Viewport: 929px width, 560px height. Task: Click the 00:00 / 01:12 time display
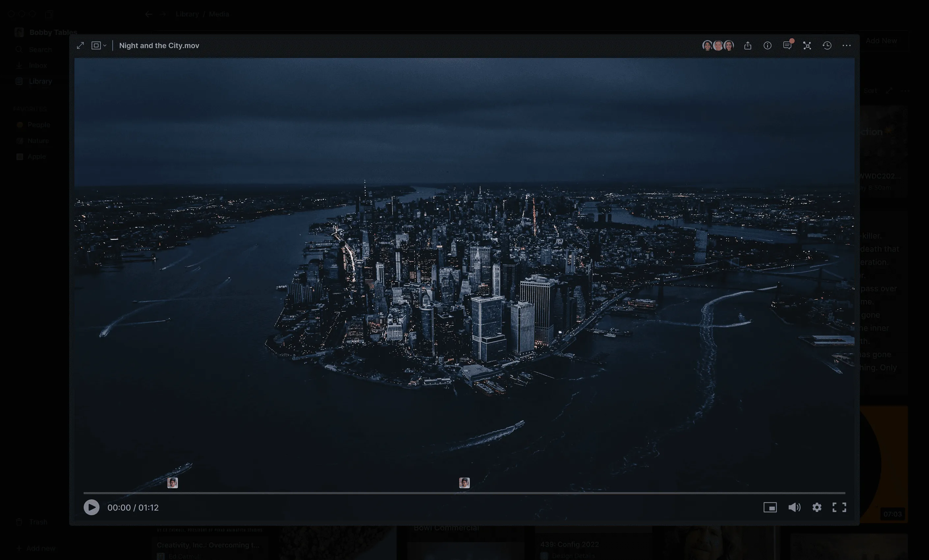point(133,508)
